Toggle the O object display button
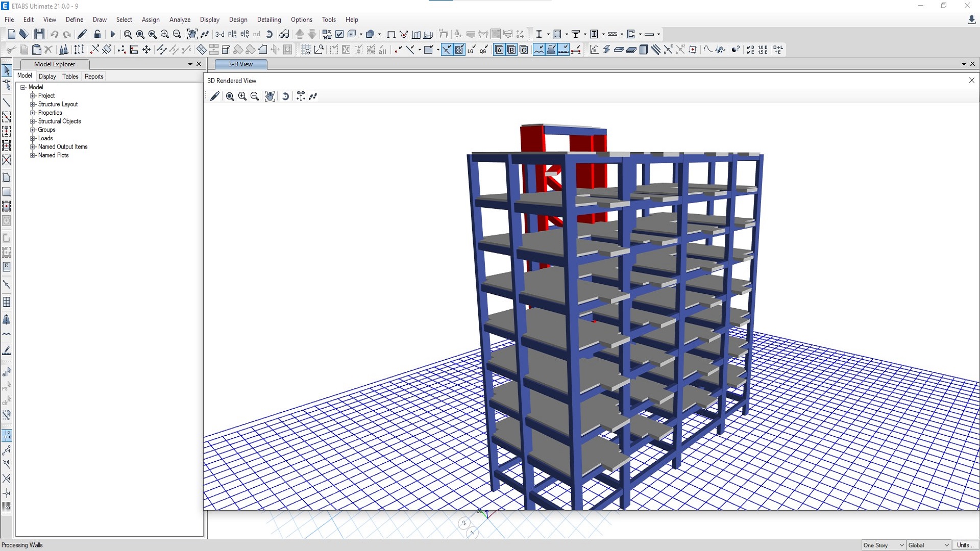The width and height of the screenshot is (980, 551). [x=524, y=49]
